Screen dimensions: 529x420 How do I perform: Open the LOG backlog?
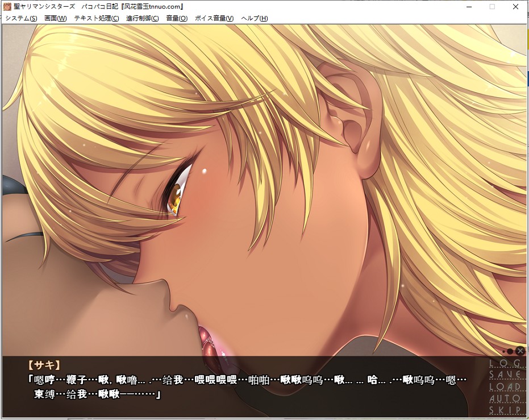[505, 363]
